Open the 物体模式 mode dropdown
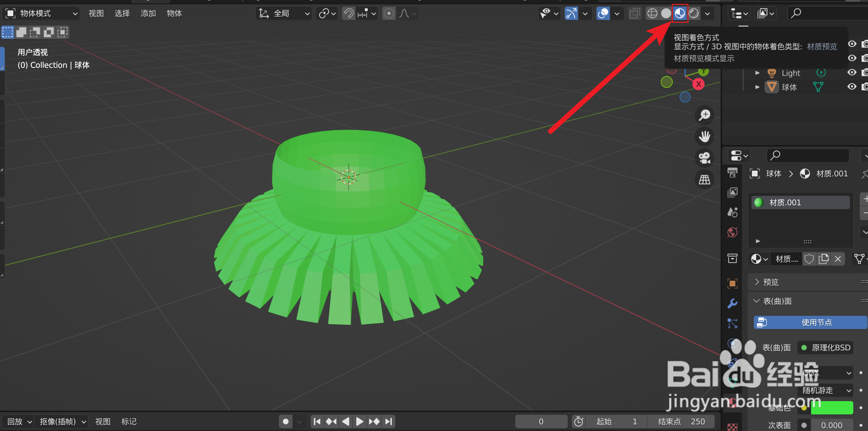Screen dimensions: 868x431 pos(41,13)
